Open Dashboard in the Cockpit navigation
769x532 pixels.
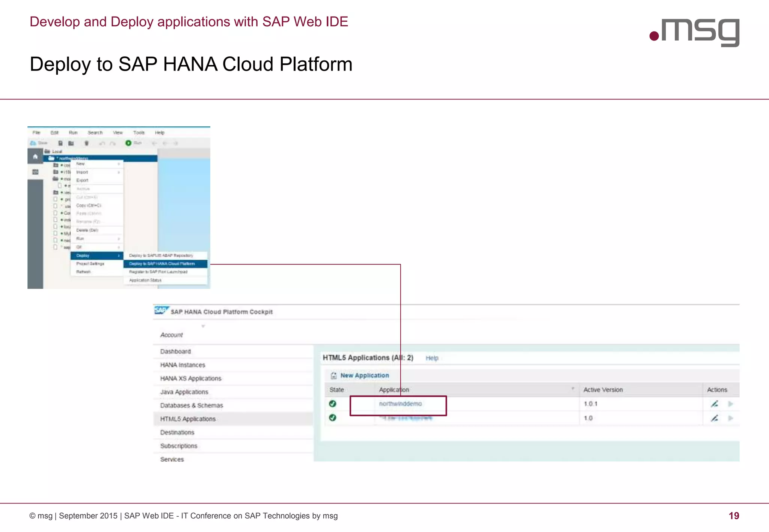tap(233, 352)
